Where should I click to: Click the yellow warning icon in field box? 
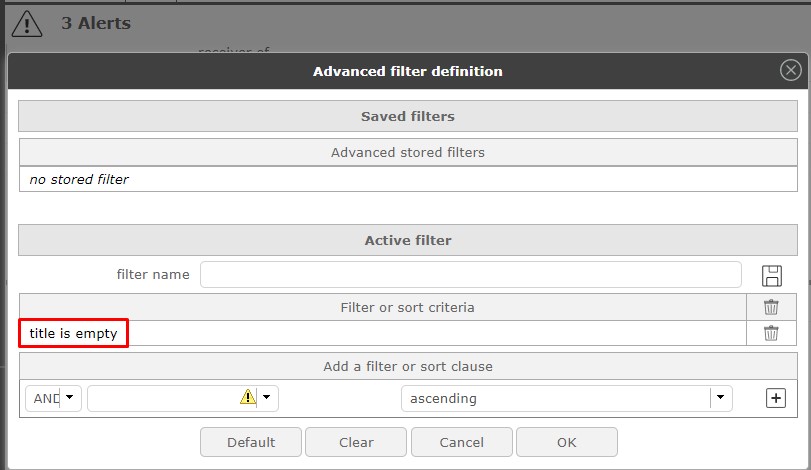point(248,397)
